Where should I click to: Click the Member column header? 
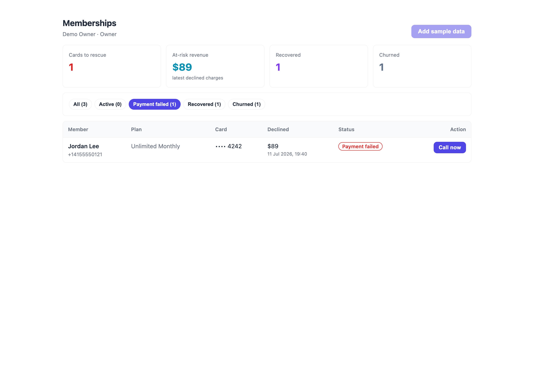78,129
